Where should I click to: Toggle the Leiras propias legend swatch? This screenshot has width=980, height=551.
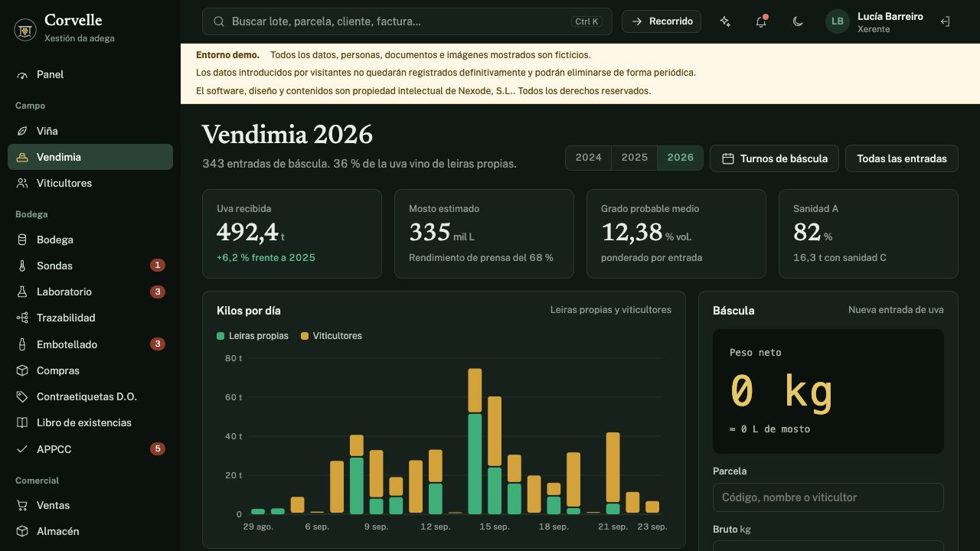pos(220,336)
